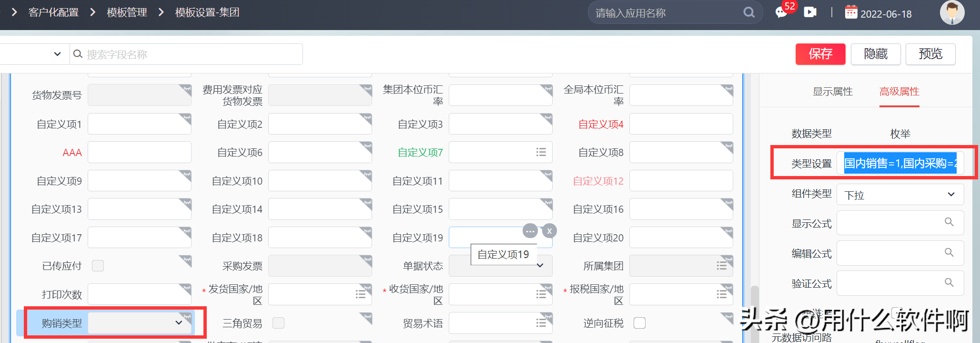
Task: Expand the 购销类型 dropdown
Action: pos(179,323)
